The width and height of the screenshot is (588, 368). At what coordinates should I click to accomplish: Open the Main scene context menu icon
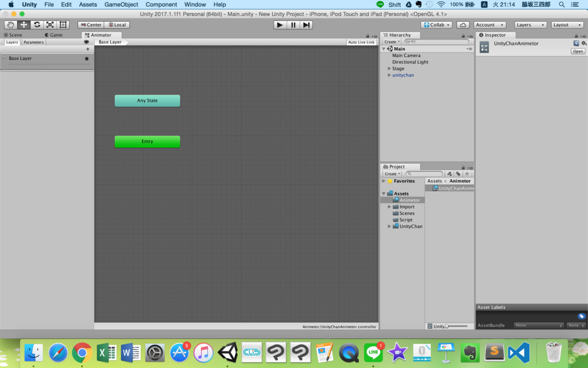coord(469,49)
